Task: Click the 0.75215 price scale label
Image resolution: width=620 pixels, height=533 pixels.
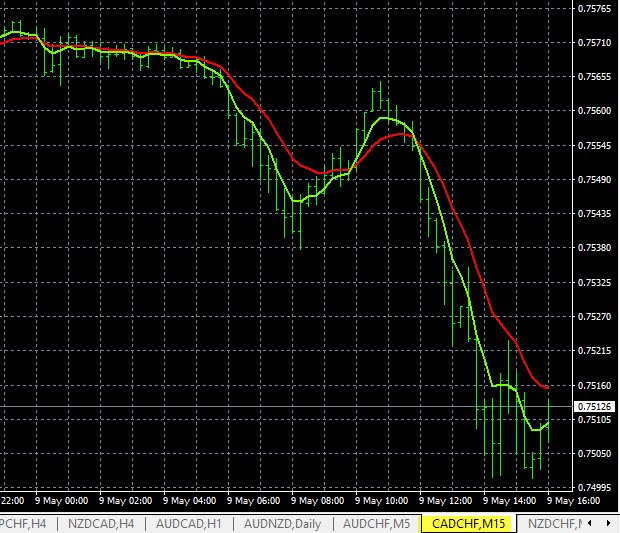Action: 594,351
